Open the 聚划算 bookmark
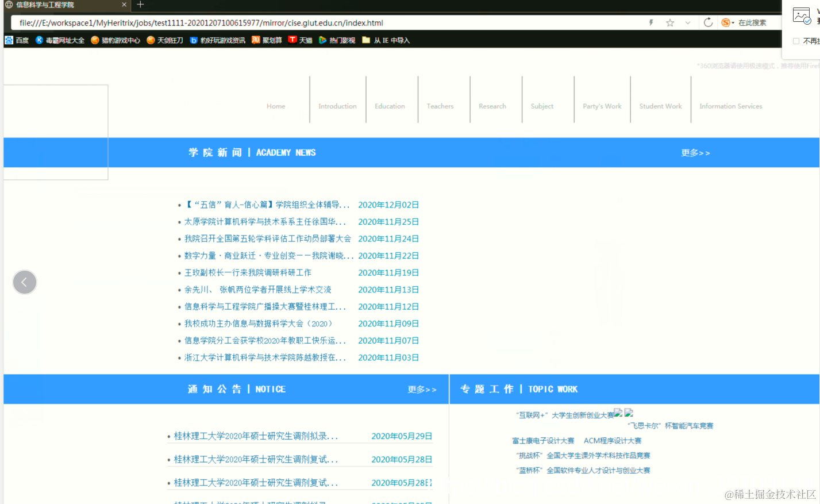 (267, 40)
